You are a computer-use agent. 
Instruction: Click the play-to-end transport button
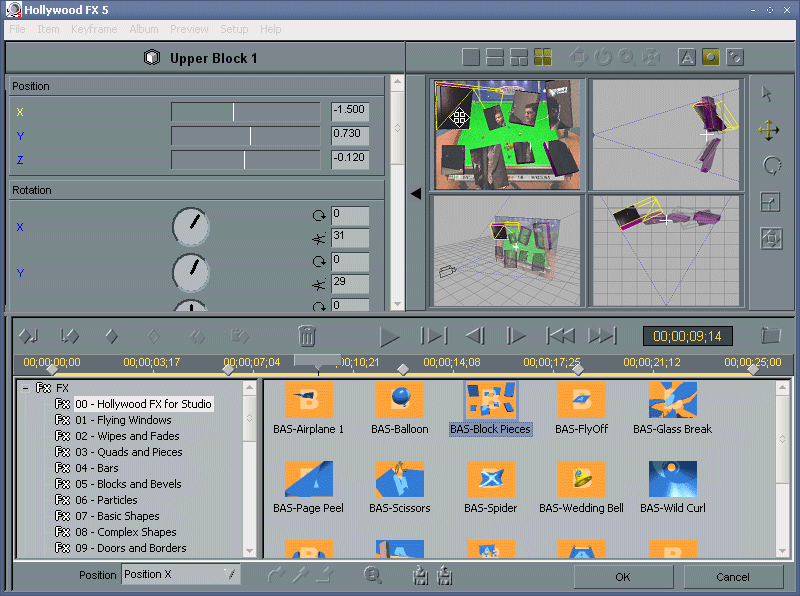434,336
